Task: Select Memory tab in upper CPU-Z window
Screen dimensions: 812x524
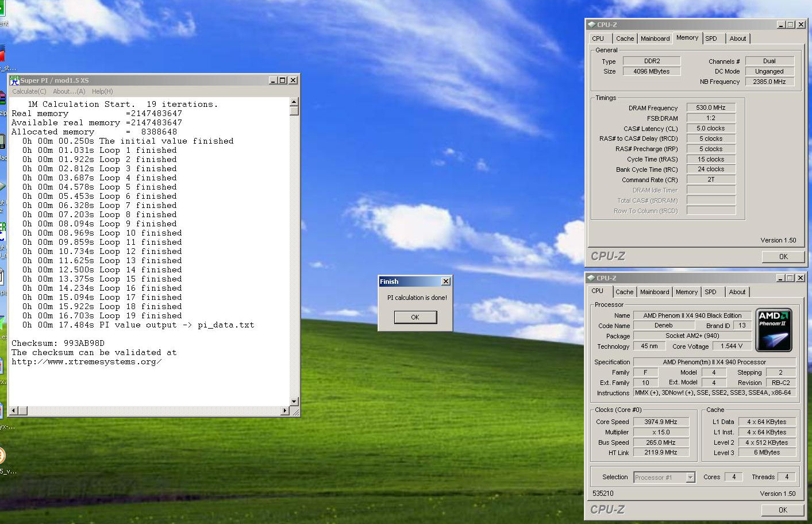Action: coord(687,38)
